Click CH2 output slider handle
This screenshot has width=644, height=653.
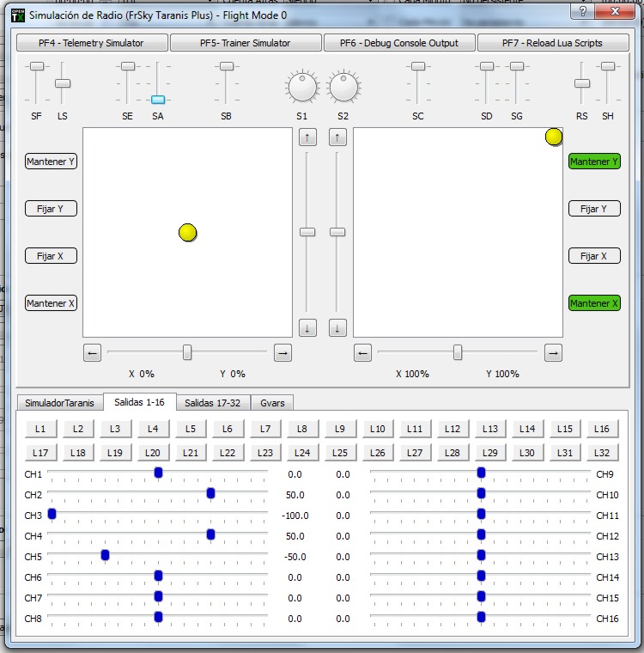tap(210, 493)
